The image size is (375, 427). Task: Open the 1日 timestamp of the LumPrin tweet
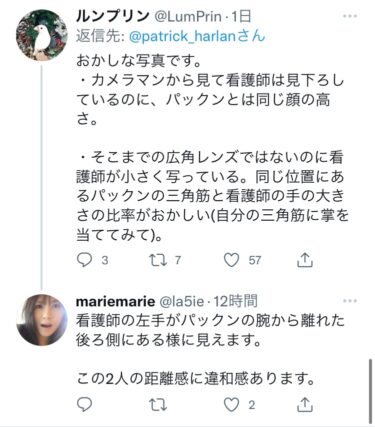tap(241, 17)
